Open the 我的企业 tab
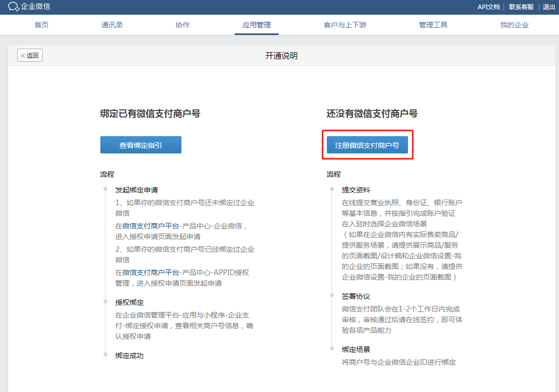 coord(514,25)
